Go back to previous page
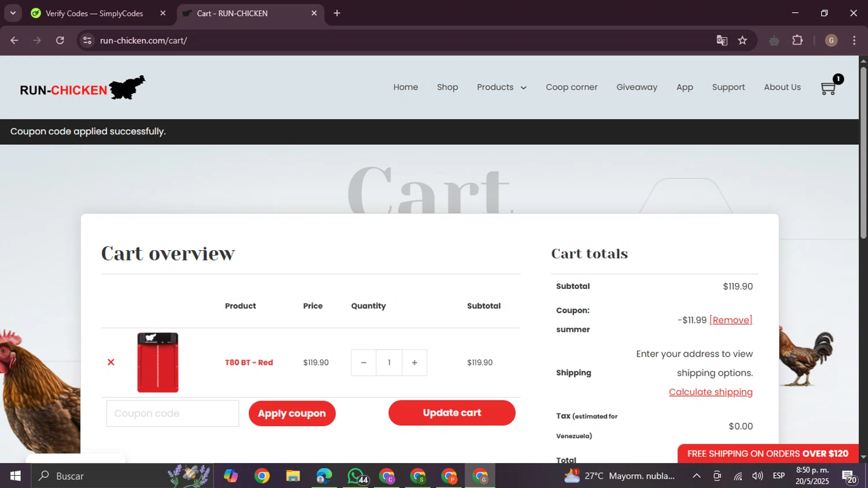 click(x=14, y=41)
